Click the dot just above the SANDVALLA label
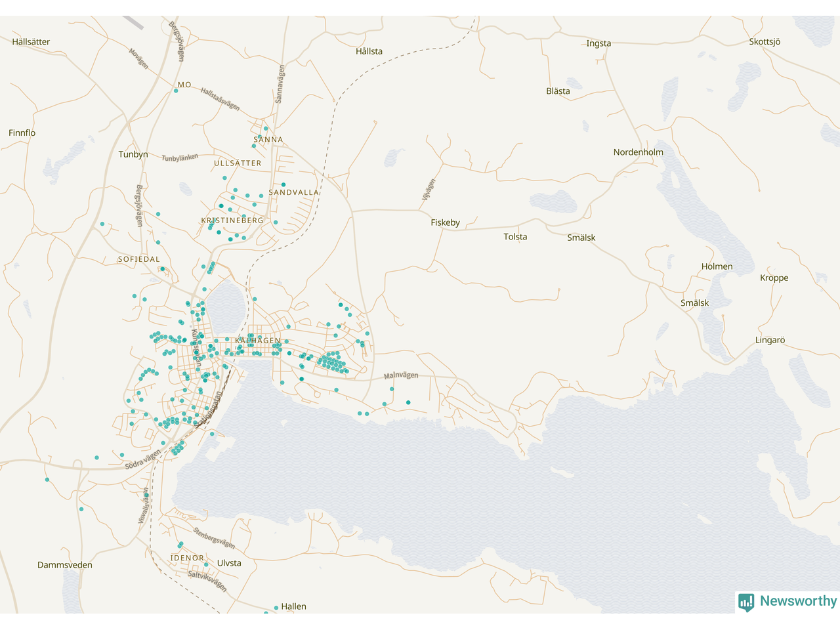This screenshot has height=630, width=840. click(283, 185)
